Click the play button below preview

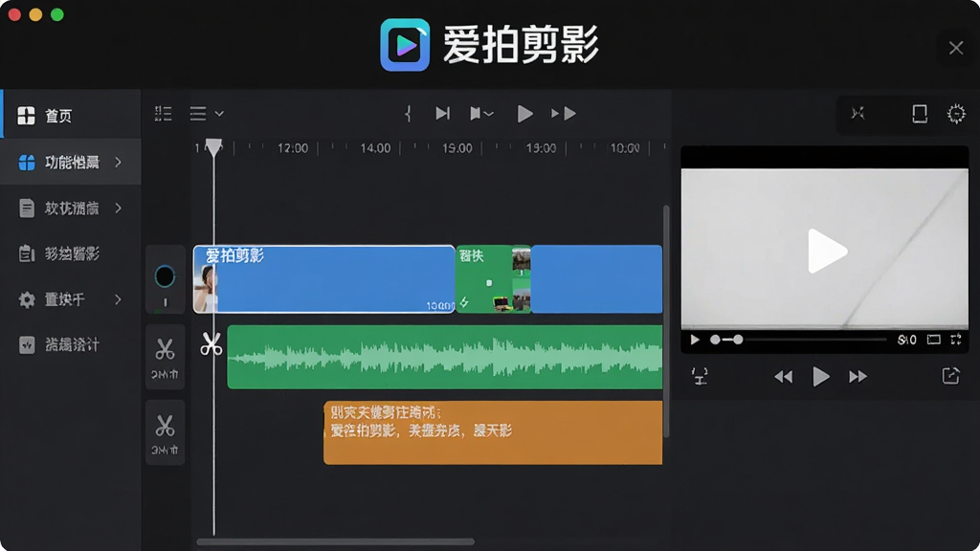coord(820,377)
